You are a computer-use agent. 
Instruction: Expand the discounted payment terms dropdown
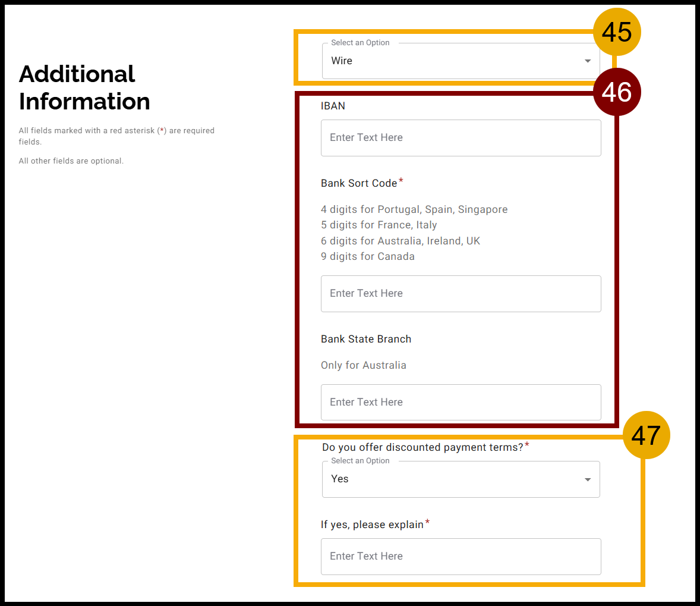(461, 479)
